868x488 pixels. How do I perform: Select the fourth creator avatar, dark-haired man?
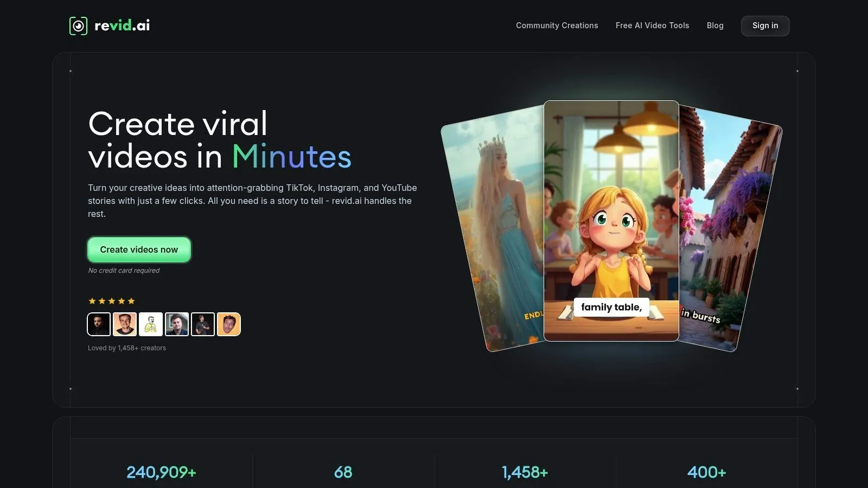177,324
